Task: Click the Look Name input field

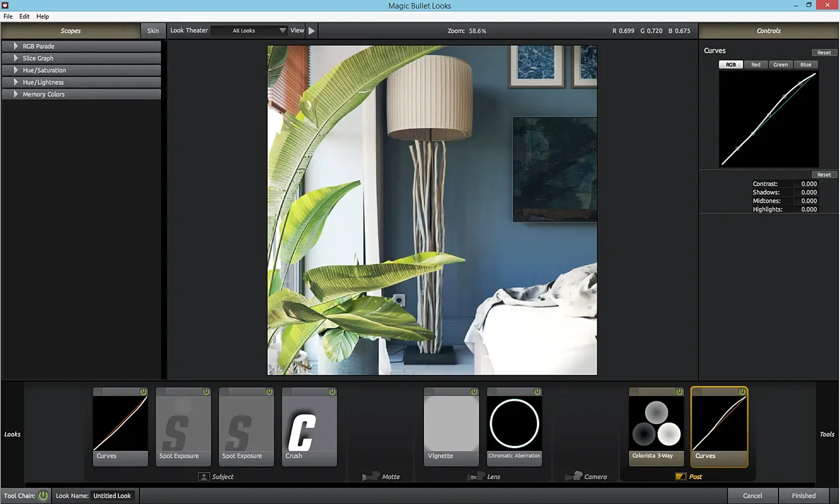Action: [112, 496]
